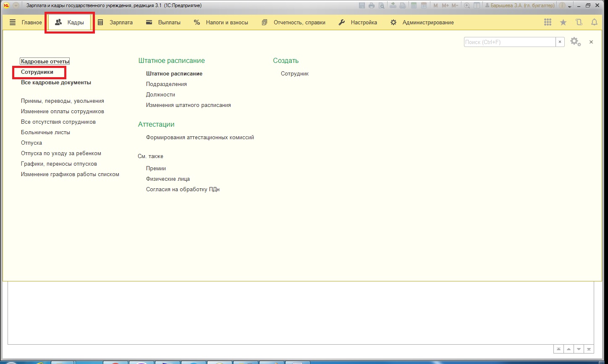Open Настройка section

(x=358, y=23)
